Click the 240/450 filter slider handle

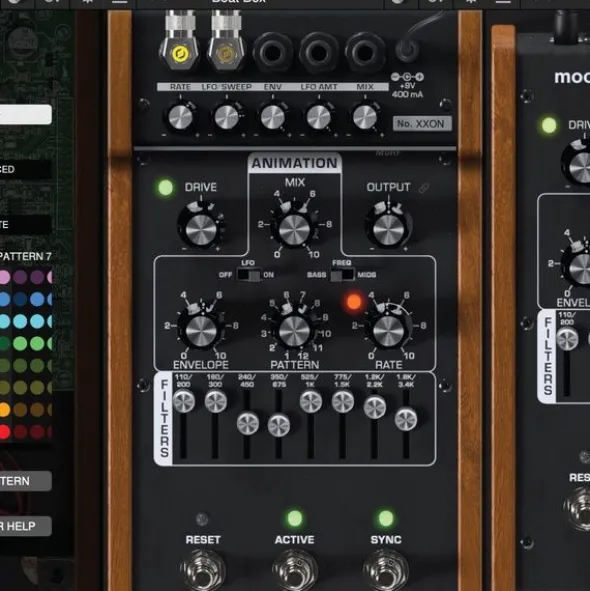[248, 423]
